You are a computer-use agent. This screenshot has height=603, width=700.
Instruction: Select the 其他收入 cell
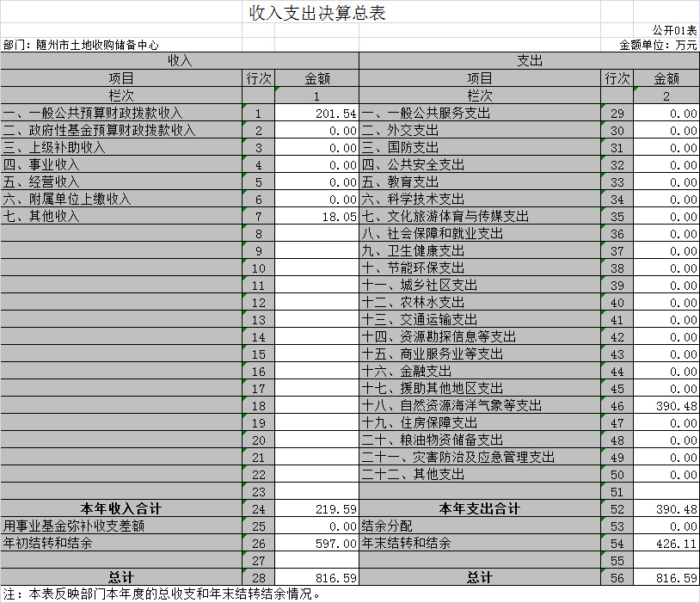(x=121, y=216)
